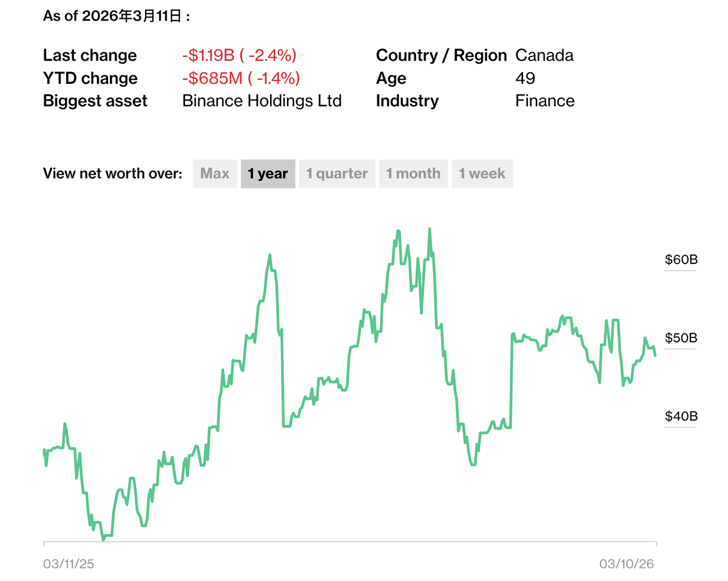Image resolution: width=728 pixels, height=581 pixels.
Task: Select the Finance industry value
Action: [x=544, y=101]
